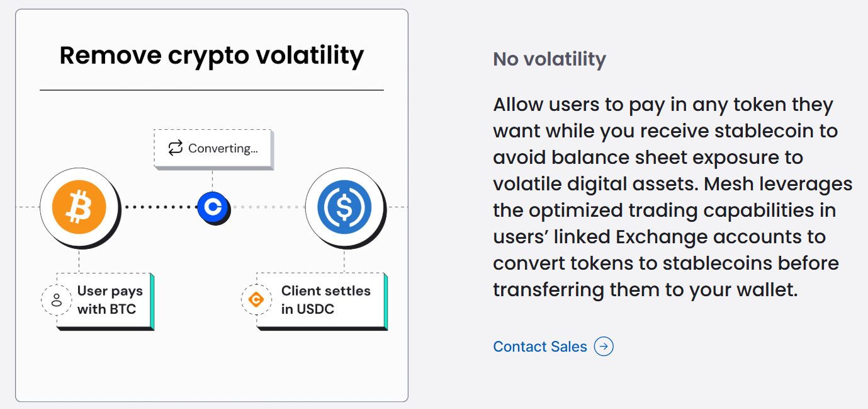Click the circled arrow next to Contact Sales
The width and height of the screenshot is (868, 409).
[604, 347]
